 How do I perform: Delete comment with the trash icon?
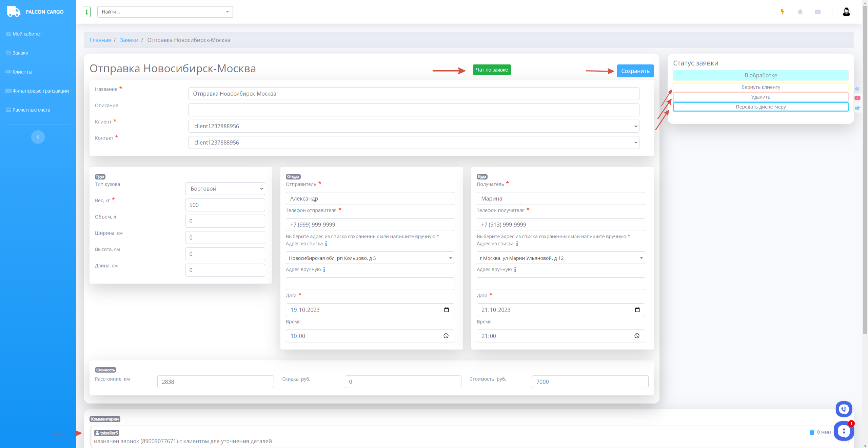click(812, 432)
